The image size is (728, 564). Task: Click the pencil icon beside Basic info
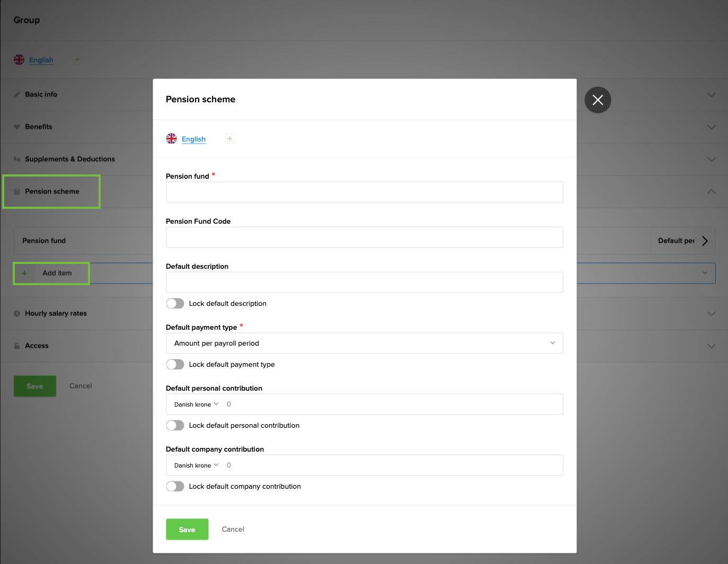click(x=17, y=94)
